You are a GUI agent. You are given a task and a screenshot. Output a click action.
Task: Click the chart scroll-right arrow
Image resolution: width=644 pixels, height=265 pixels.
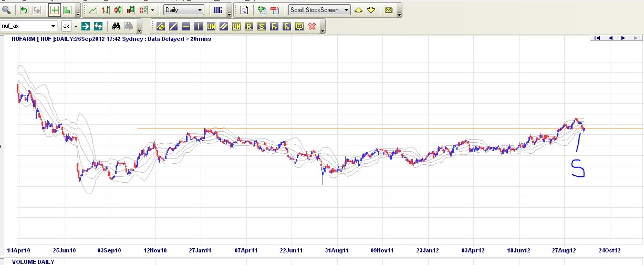623,38
